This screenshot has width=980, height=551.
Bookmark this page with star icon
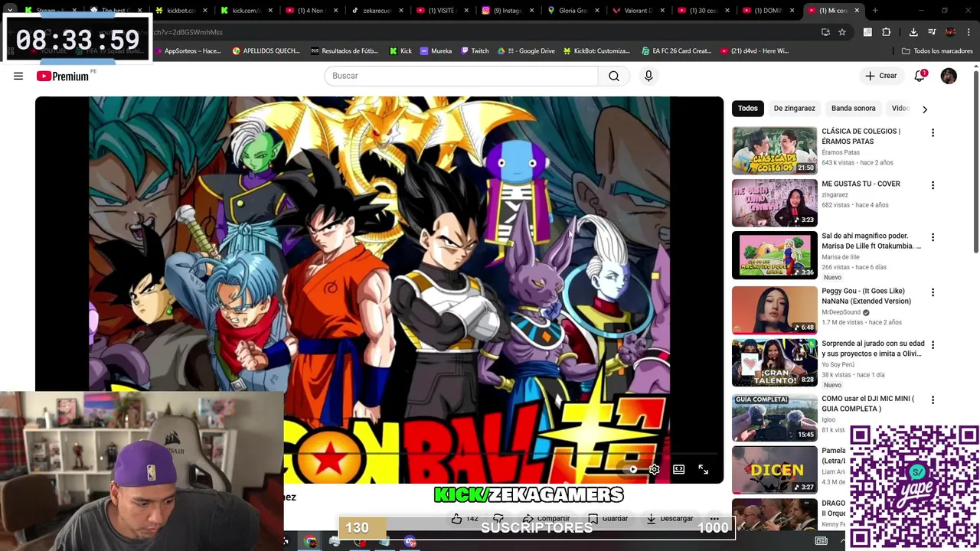pyautogui.click(x=842, y=32)
